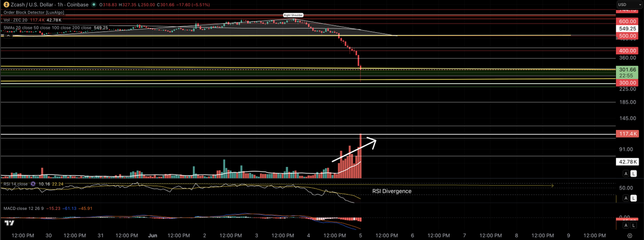Screen dimensions: 644x240
Task: Click the 9 date label on time axis
Action: pyautogui.click(x=568, y=236)
